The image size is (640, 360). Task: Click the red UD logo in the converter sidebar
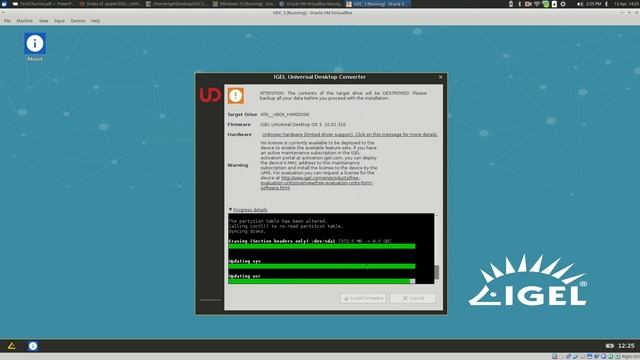210,95
